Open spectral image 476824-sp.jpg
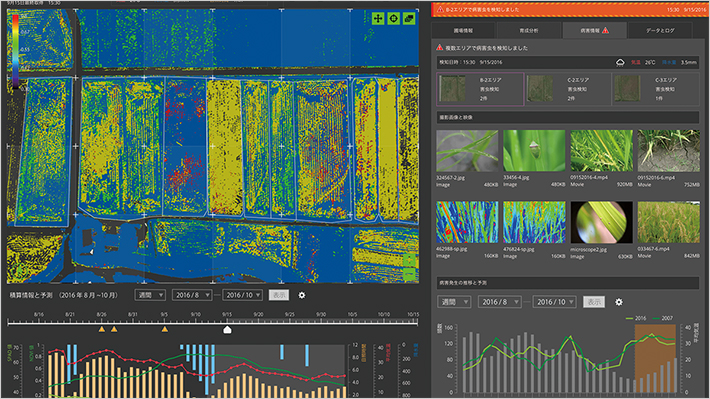710x399 pixels. point(534,222)
